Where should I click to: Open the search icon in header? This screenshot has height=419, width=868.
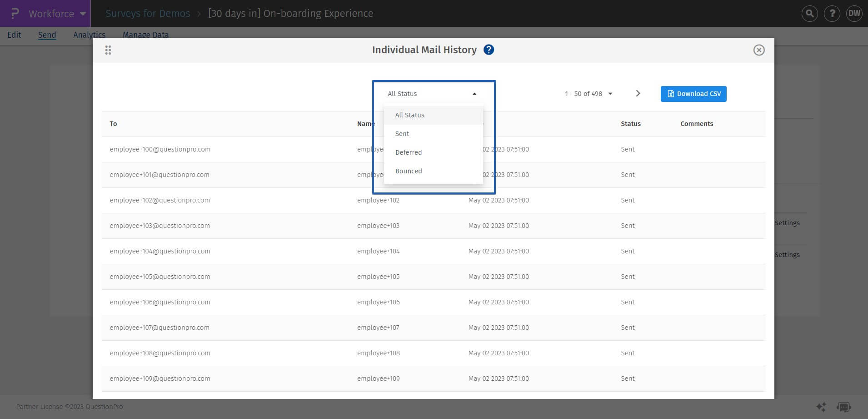[x=809, y=14]
